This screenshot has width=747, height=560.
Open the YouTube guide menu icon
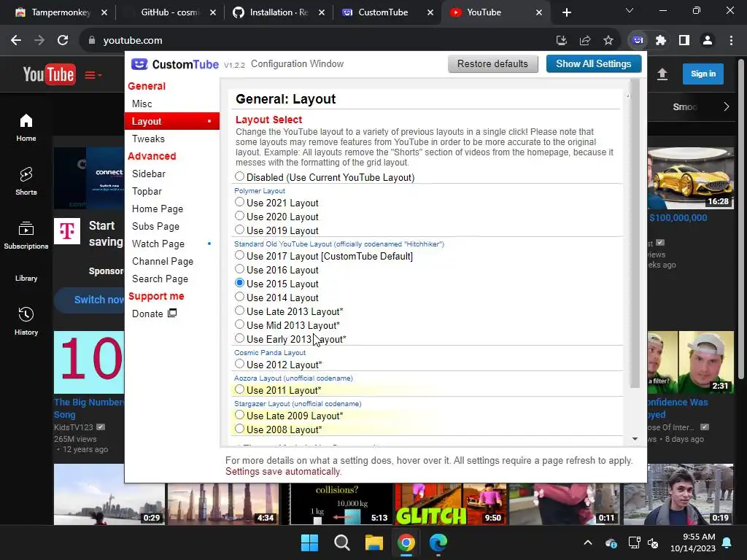pos(93,75)
